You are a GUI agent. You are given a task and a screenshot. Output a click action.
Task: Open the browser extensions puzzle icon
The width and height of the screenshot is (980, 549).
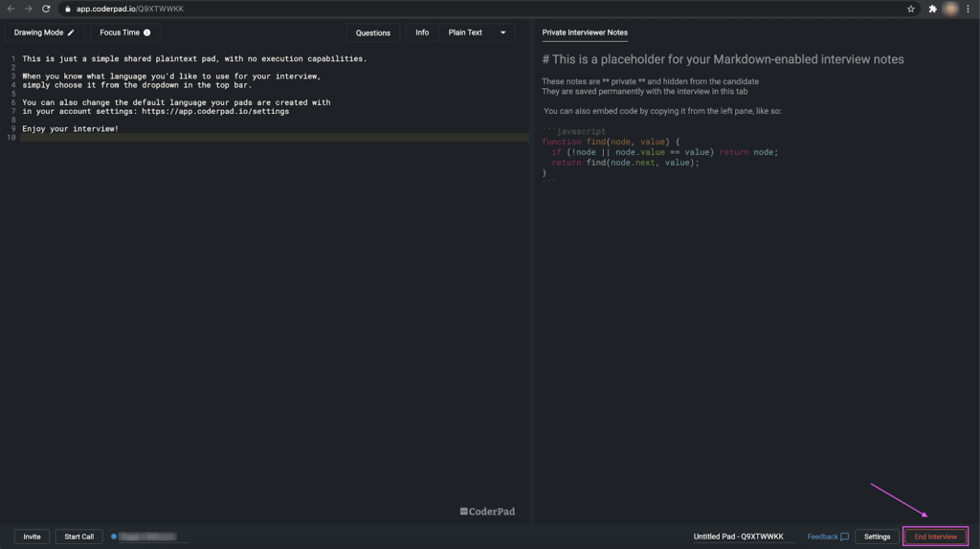click(x=932, y=9)
